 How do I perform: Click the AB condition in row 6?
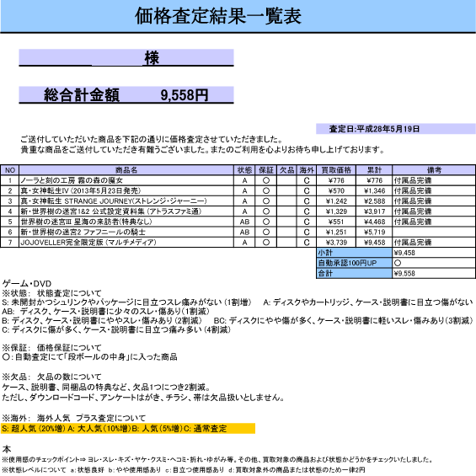tap(244, 232)
